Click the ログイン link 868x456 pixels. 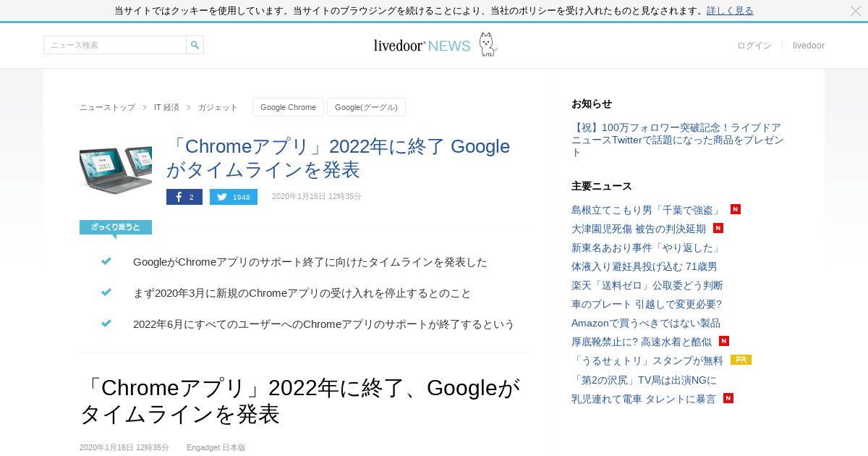pyautogui.click(x=754, y=46)
